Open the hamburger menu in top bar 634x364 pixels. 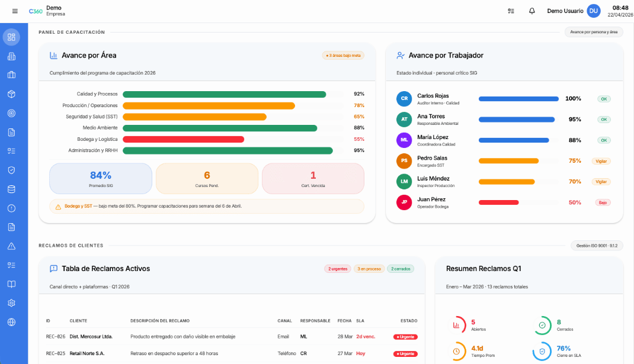(x=15, y=11)
